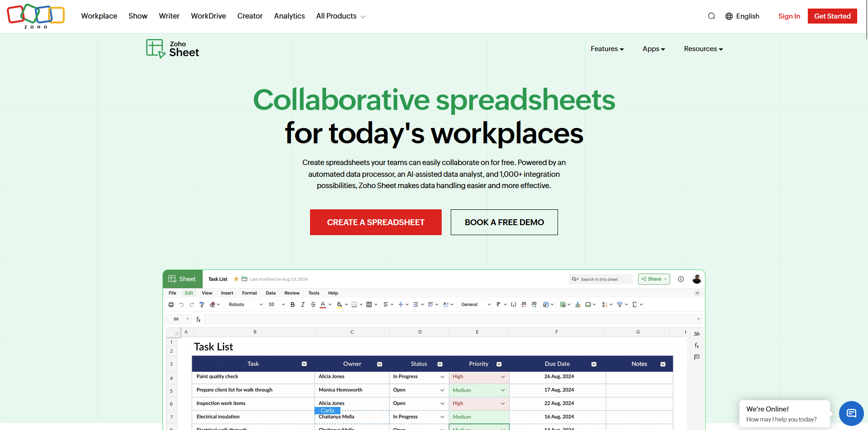Click the font color A swatch
The image size is (868, 430).
tap(323, 305)
